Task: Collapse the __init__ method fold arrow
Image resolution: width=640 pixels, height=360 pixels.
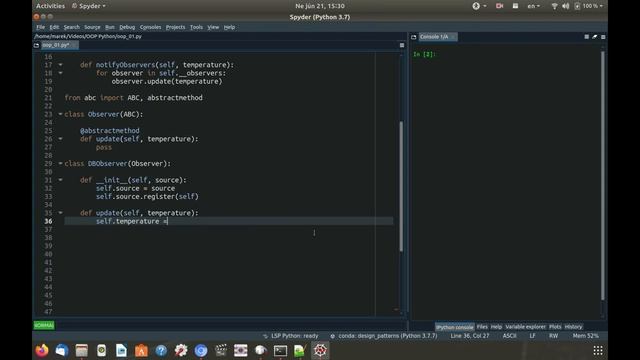Action: 60,180
